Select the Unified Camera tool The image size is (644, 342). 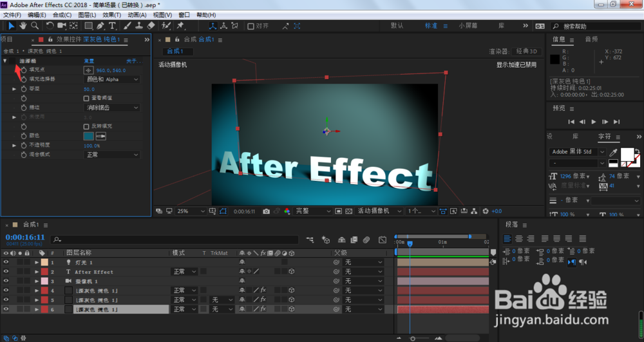click(x=62, y=26)
